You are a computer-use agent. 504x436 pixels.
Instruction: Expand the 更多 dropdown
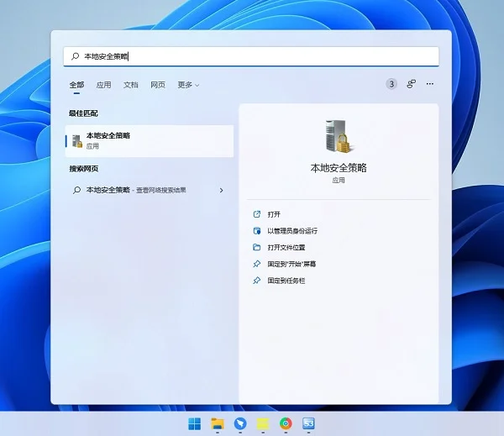tap(188, 85)
